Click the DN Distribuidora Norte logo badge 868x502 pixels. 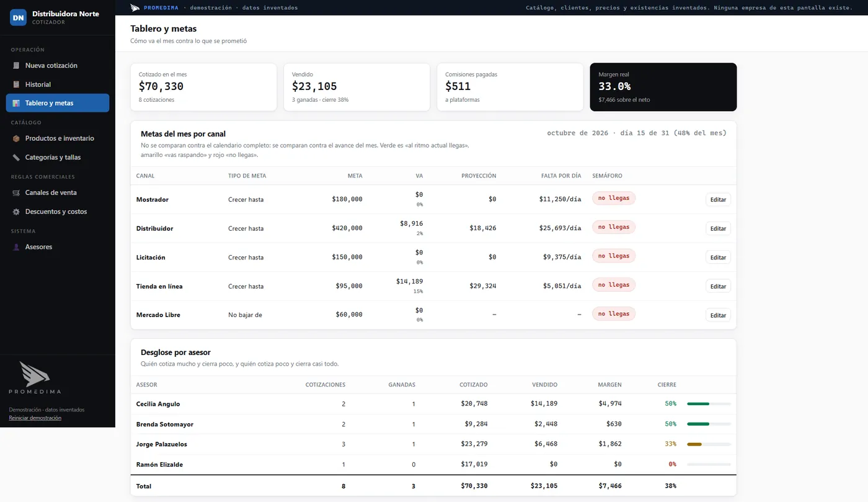tap(18, 17)
